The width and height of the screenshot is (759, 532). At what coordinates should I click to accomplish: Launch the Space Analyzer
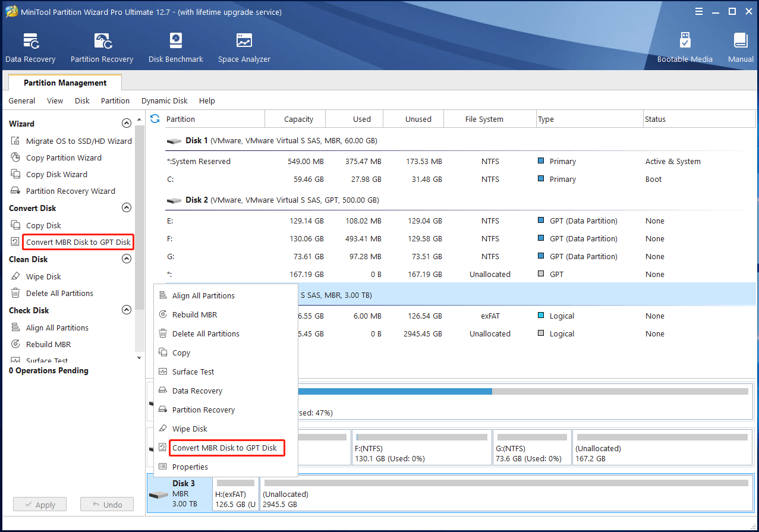tap(244, 46)
